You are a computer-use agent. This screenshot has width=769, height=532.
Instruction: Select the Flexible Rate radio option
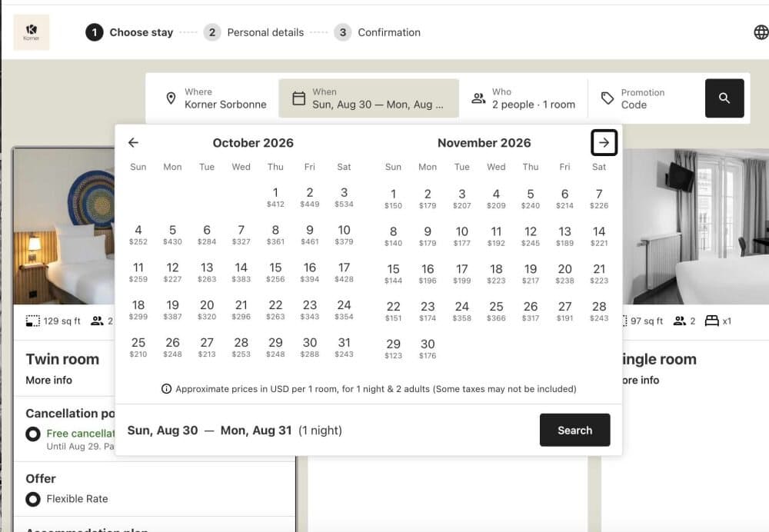33,499
